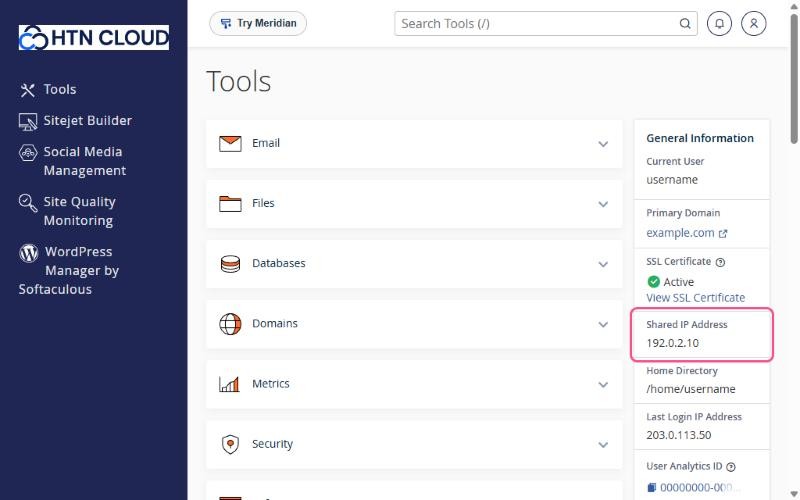Viewport: 800px width, 500px height.
Task: Click the external link icon beside example.com
Action: [722, 234]
